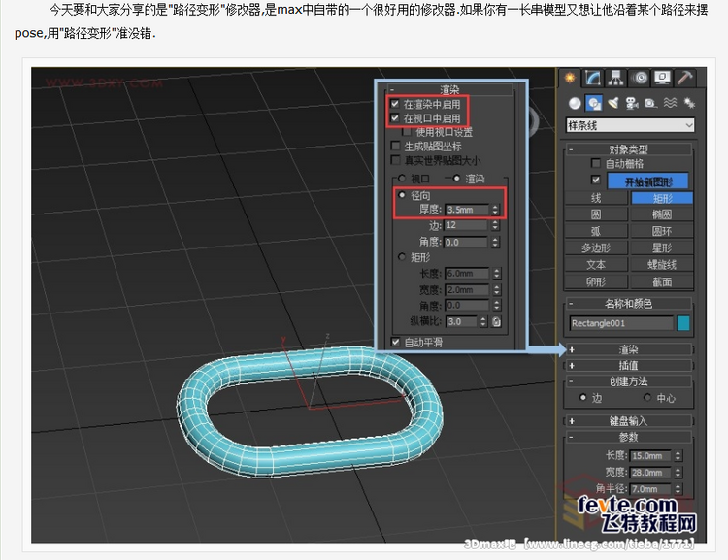Viewport: 728px width, 560px height.
Task: Click the 星形 shape button
Action: pyautogui.click(x=662, y=247)
